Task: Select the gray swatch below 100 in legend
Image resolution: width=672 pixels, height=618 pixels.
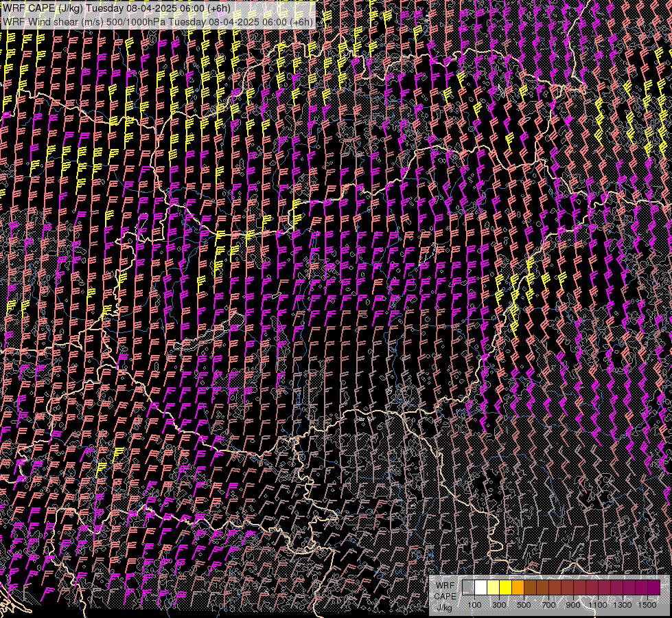Action: click(x=468, y=587)
